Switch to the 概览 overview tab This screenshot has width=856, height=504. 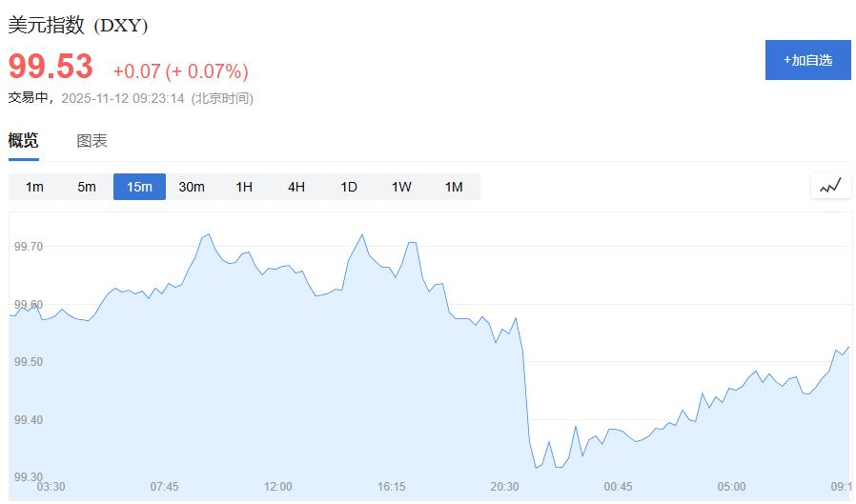(x=24, y=141)
